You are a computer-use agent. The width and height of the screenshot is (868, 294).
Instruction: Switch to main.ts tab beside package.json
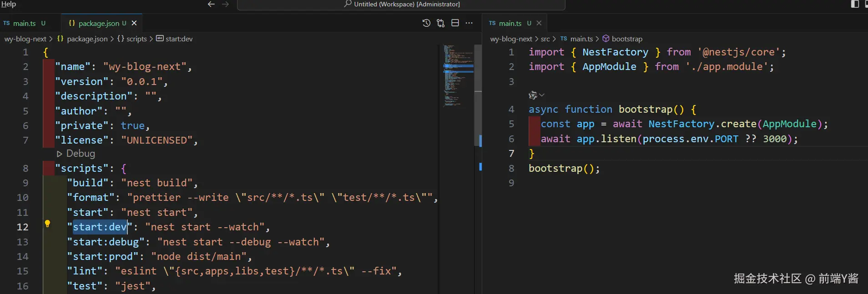click(24, 23)
